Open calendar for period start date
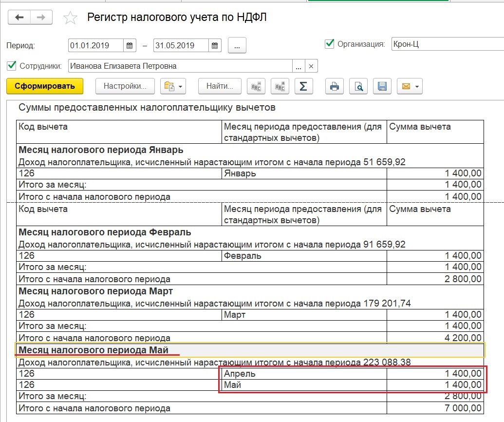The image size is (504, 422). point(130,46)
